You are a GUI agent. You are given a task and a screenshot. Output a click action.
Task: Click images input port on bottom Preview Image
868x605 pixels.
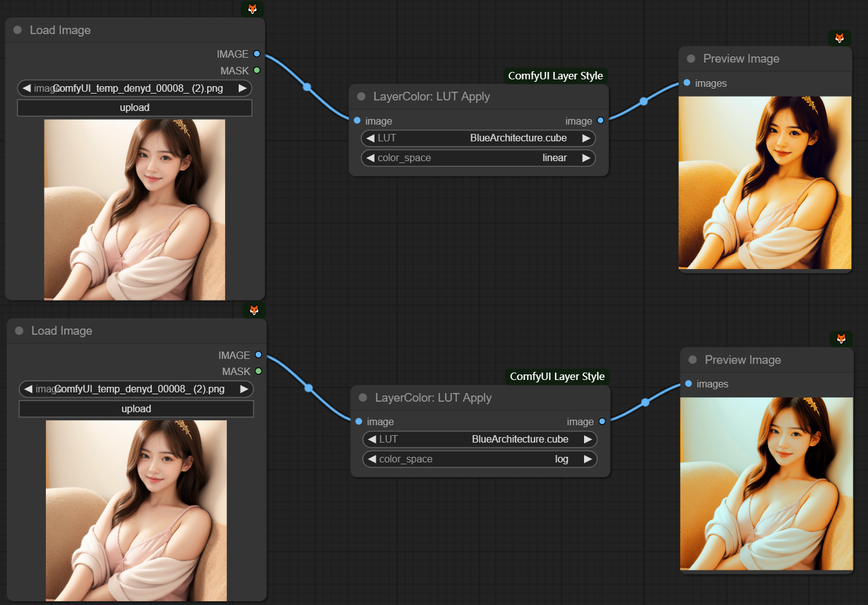pos(688,384)
